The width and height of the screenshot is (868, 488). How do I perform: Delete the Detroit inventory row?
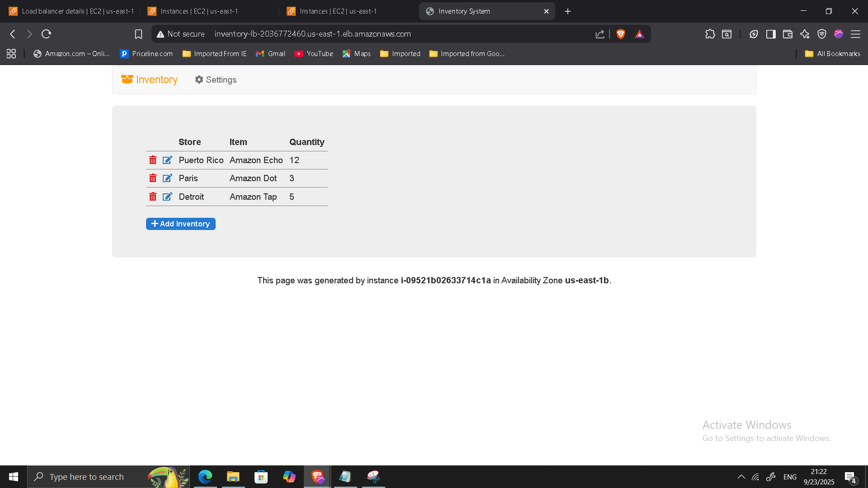tap(153, 197)
